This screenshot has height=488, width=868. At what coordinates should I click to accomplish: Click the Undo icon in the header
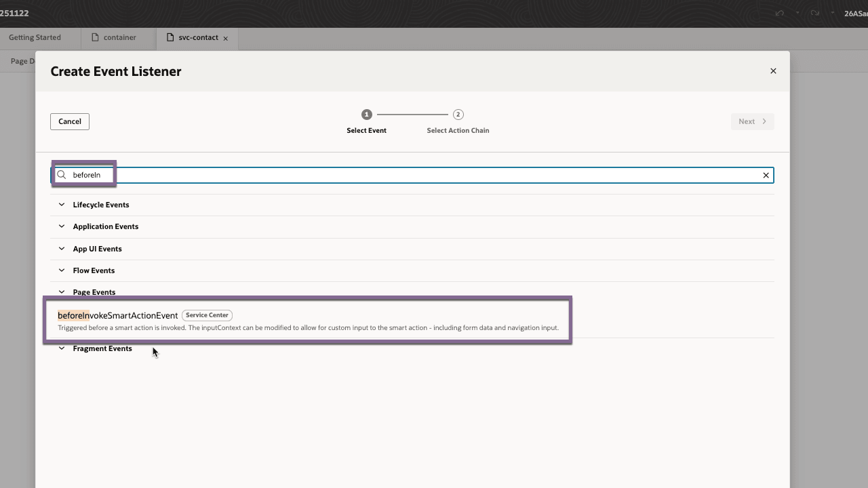(x=779, y=13)
